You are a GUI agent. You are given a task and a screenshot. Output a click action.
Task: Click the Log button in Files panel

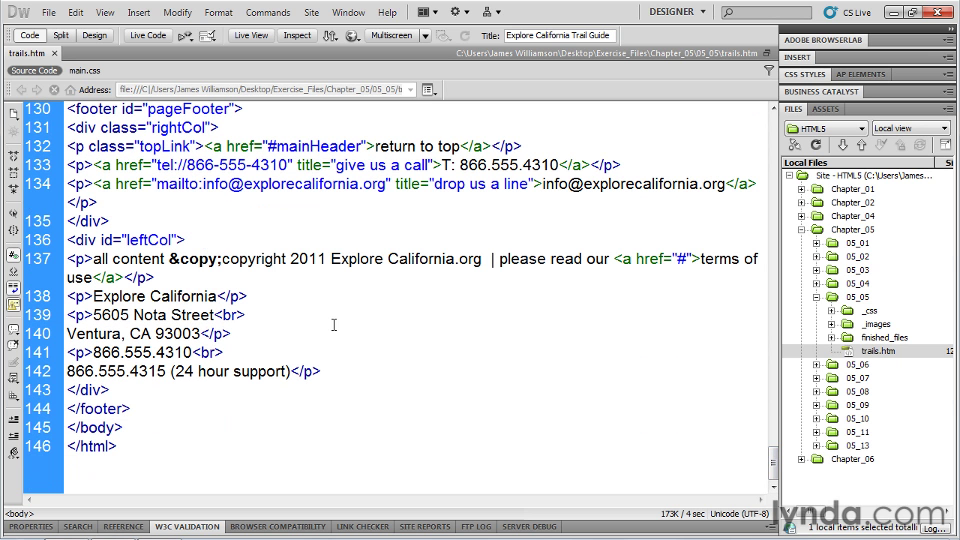(x=936, y=528)
